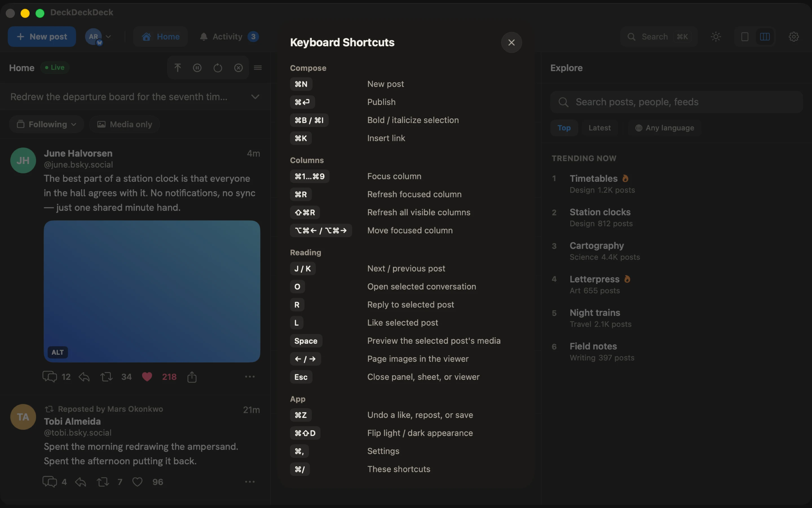View comments on Tobi Almeida's post

pyautogui.click(x=54, y=482)
